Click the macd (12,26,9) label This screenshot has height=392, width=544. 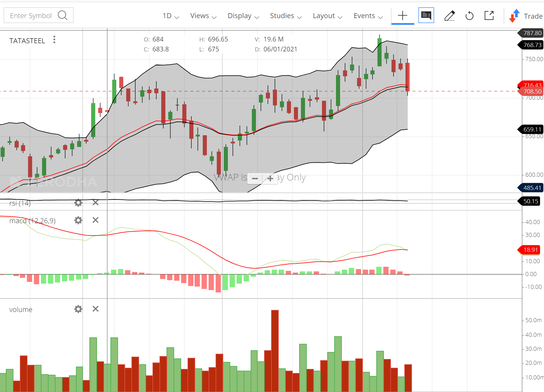click(32, 221)
